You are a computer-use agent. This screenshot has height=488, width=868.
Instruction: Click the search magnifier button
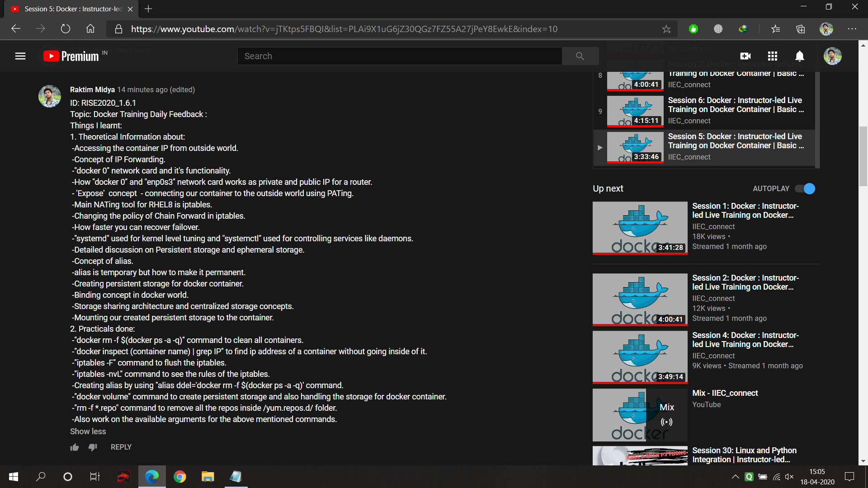point(580,56)
